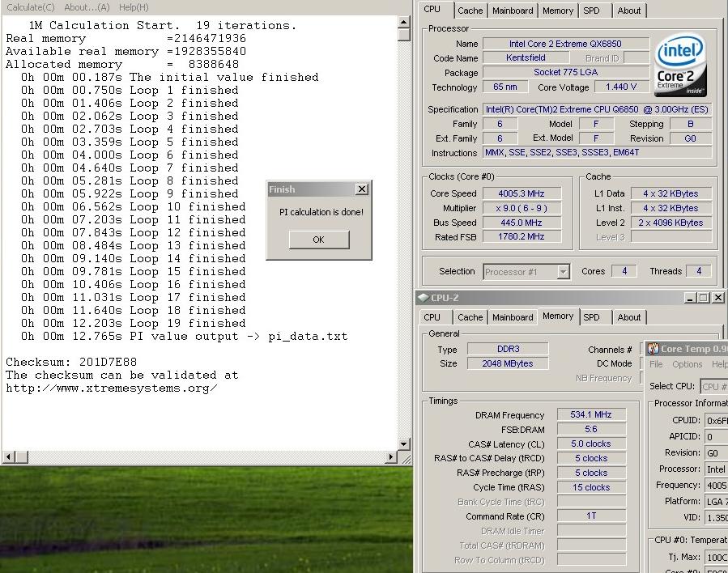Screen dimensions: 728x573
Task: Click the 'Loop 19 finished' line
Action: 134,323
